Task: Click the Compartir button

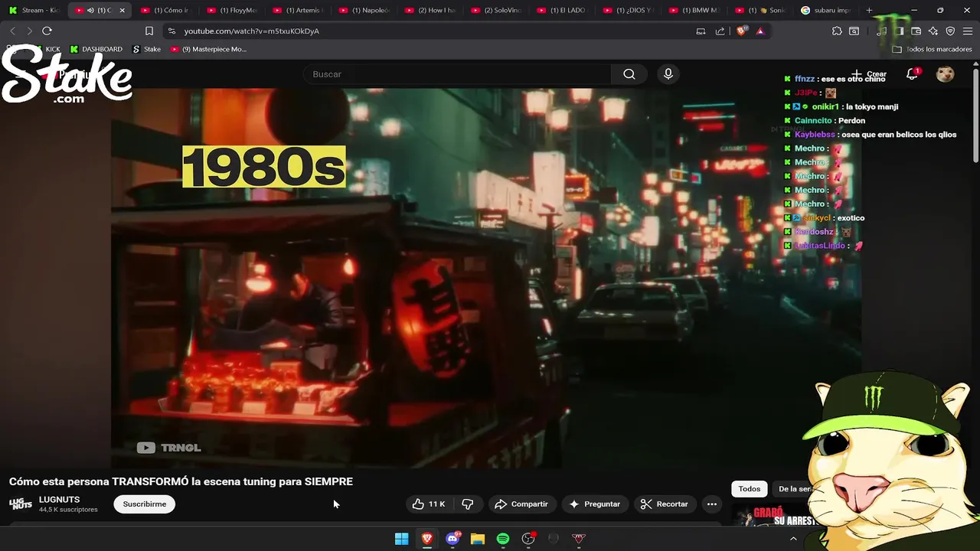Action: coord(521,504)
